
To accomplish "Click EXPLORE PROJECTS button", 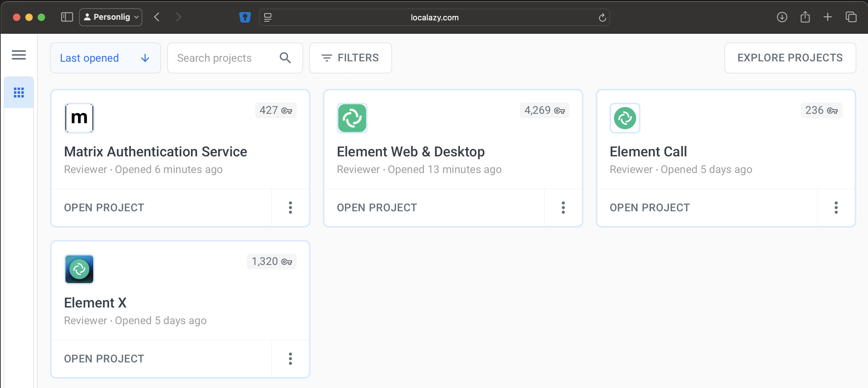I will (790, 58).
